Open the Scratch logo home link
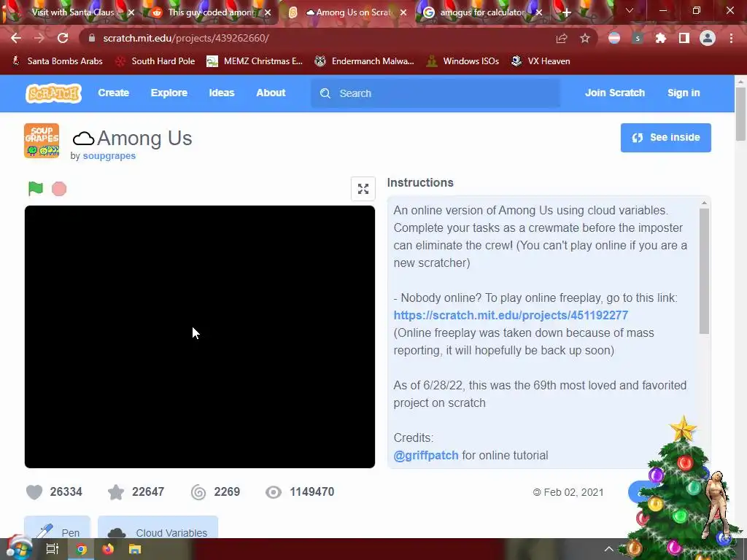 pos(53,93)
